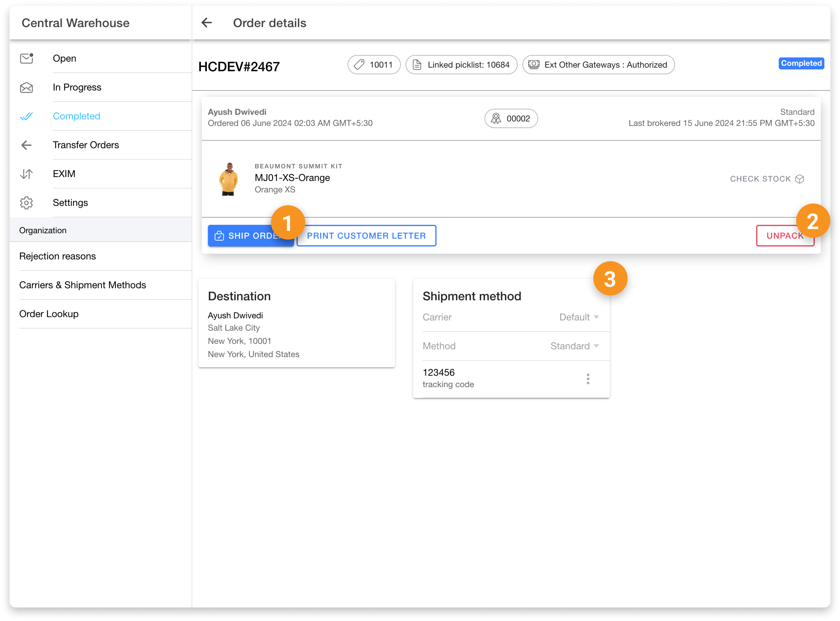Click the Check Stock cube icon

tap(800, 179)
